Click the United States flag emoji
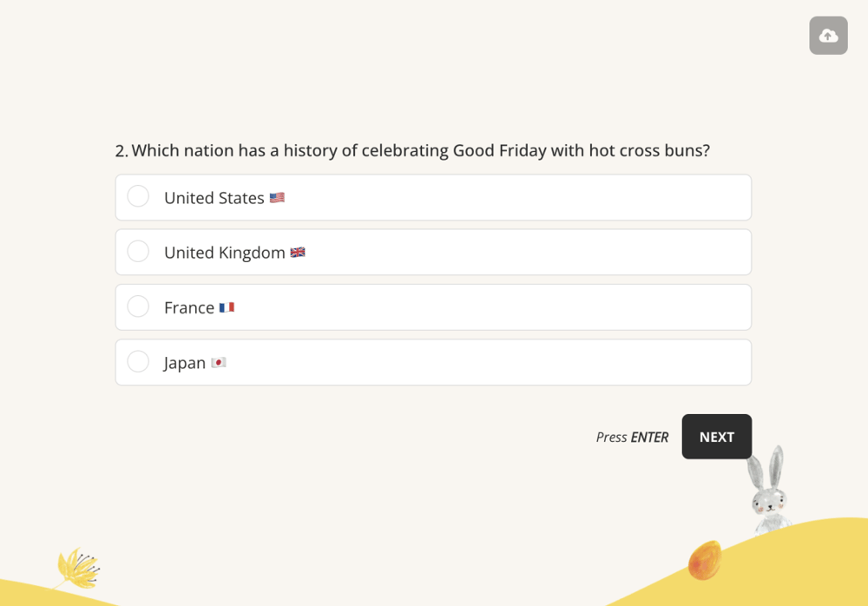Screen dimensions: 868x606 277,198
